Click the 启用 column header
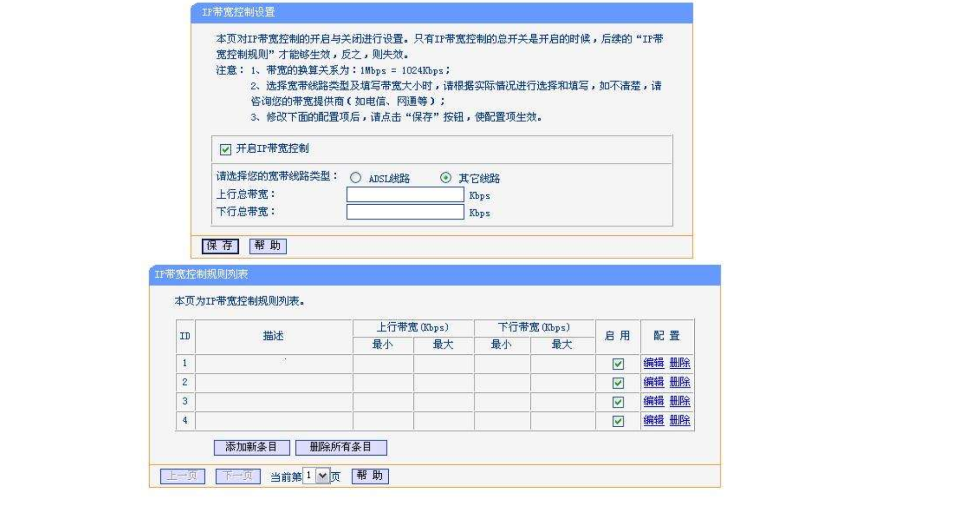980x508 pixels. 618,336
